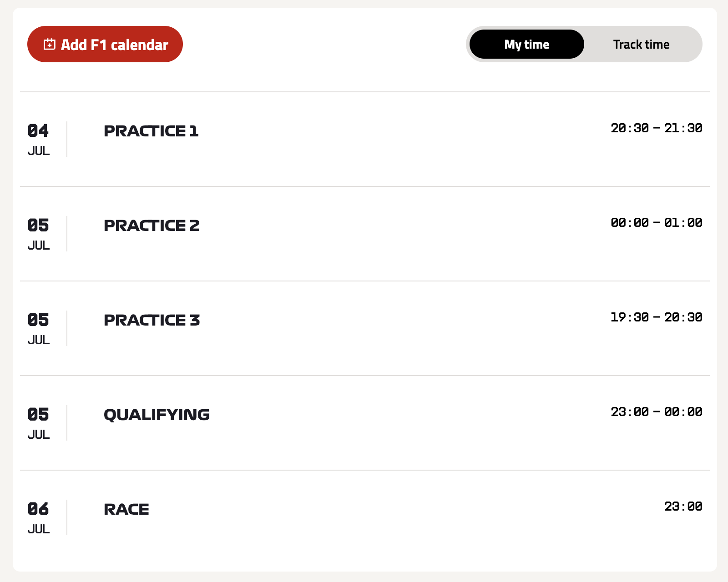The image size is (728, 582).
Task: Click the 20:30 – 21:30 Practice 1 time
Action: [656, 128]
